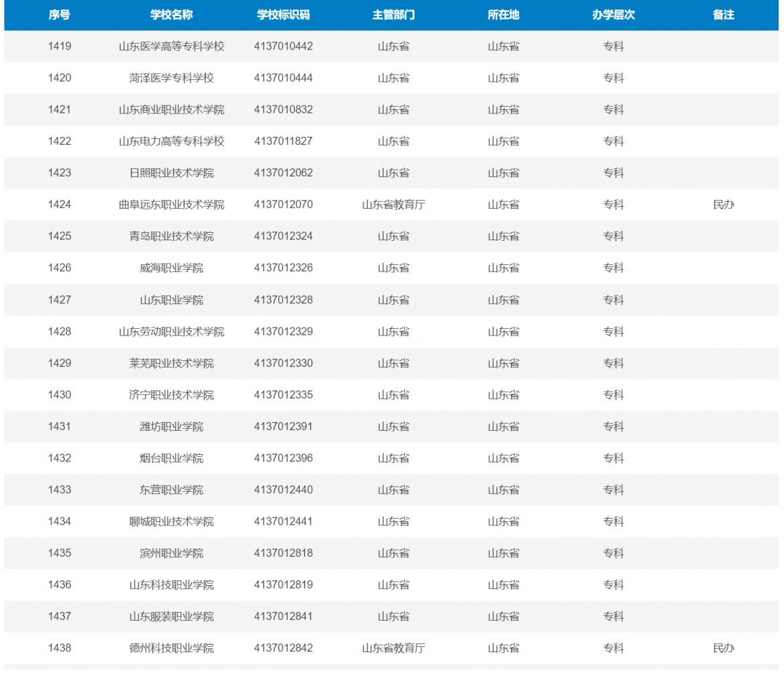
Task: Select school name 山东服装职业学院
Action: point(172,617)
